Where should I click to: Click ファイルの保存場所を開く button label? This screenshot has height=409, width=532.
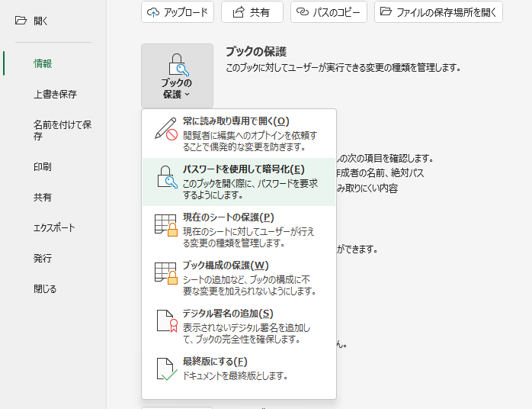446,12
